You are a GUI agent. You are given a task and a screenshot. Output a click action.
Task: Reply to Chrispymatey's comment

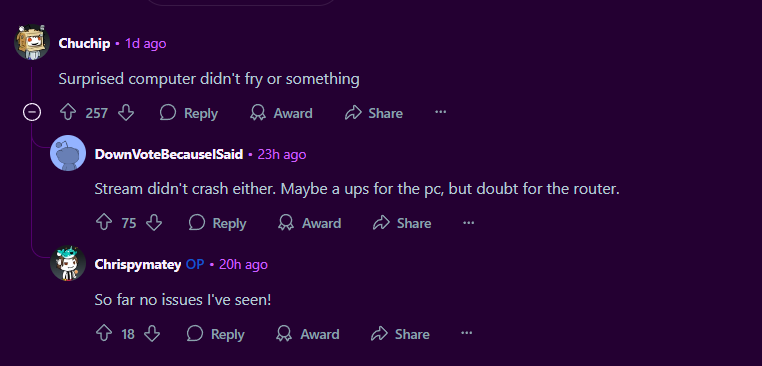(x=215, y=334)
